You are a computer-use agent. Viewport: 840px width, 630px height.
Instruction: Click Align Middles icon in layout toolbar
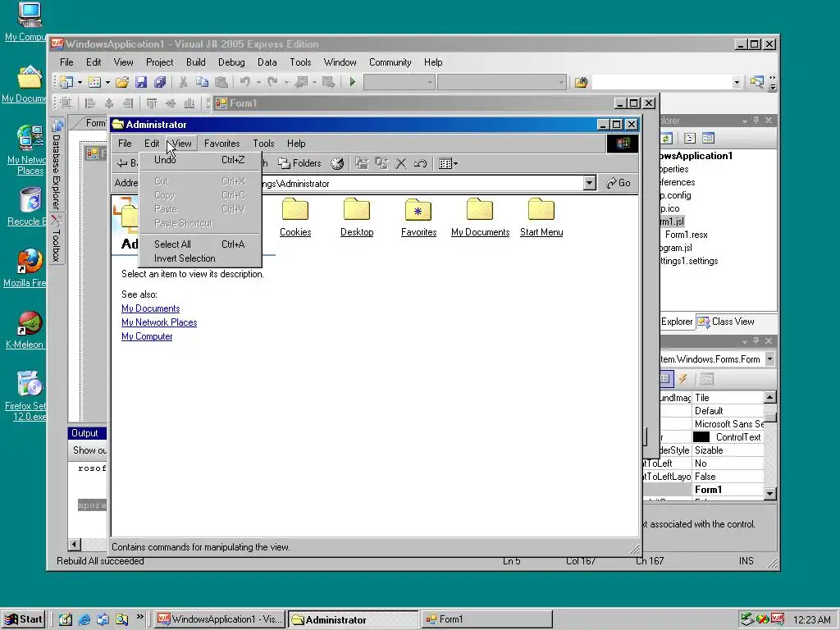171,103
